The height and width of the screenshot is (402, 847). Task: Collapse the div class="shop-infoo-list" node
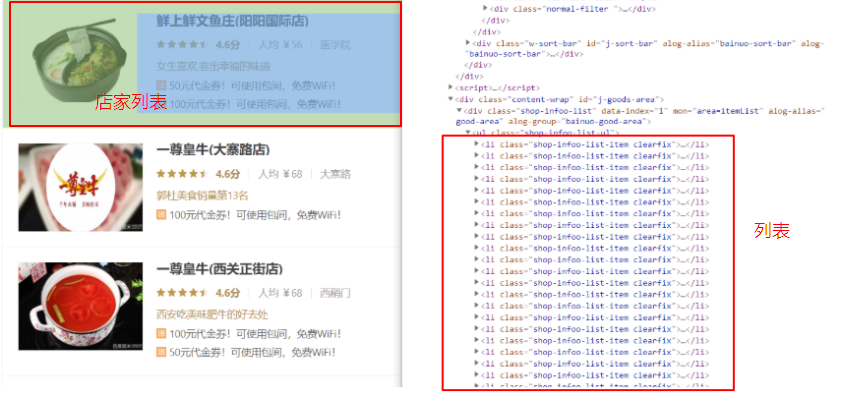tap(459, 110)
